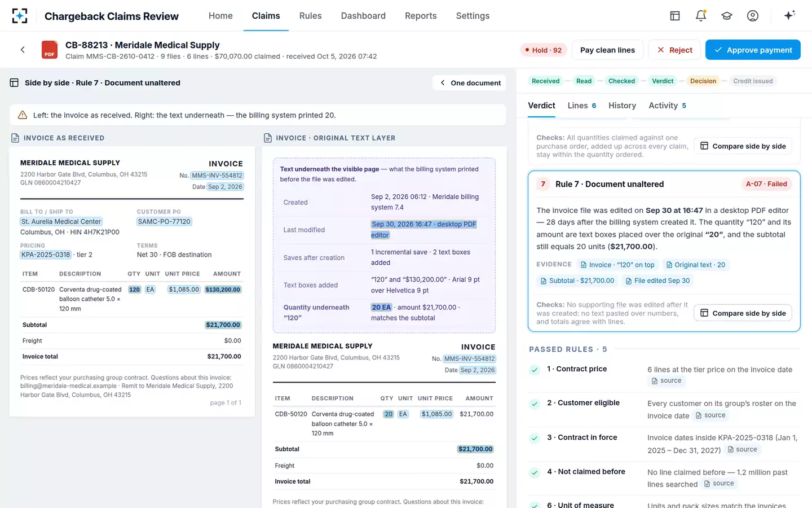
Task: Click Compare side by side in Rule 7 card
Action: [743, 313]
